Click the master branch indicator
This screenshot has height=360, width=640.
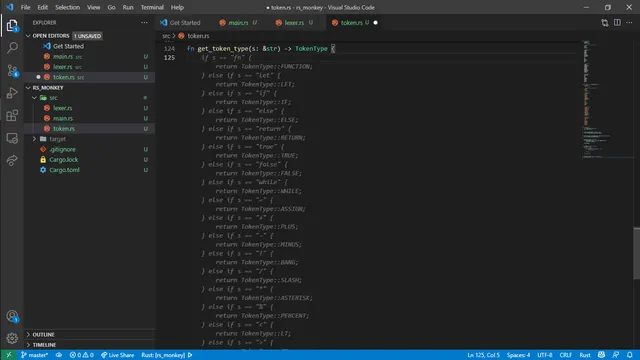pyautogui.click(x=34, y=355)
